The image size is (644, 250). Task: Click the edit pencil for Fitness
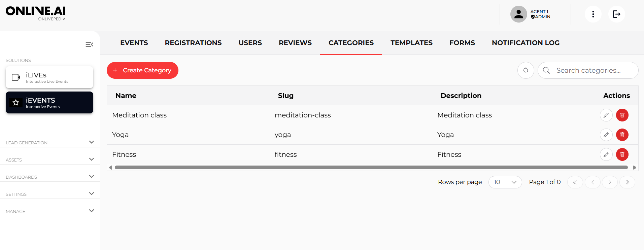[x=606, y=154]
